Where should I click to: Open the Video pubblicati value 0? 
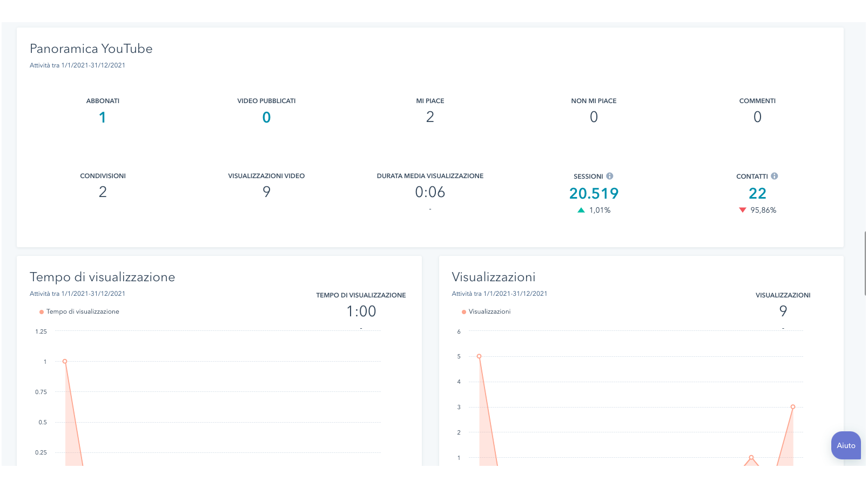point(266,117)
